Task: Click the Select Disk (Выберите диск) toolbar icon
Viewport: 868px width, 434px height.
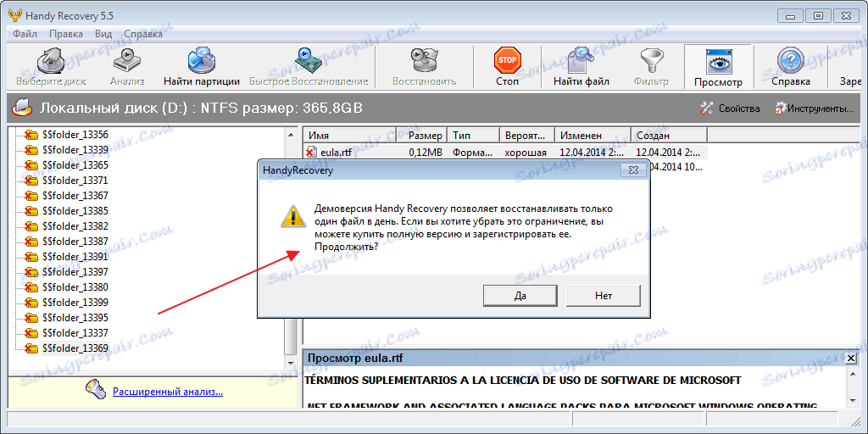Action: pyautogui.click(x=51, y=61)
